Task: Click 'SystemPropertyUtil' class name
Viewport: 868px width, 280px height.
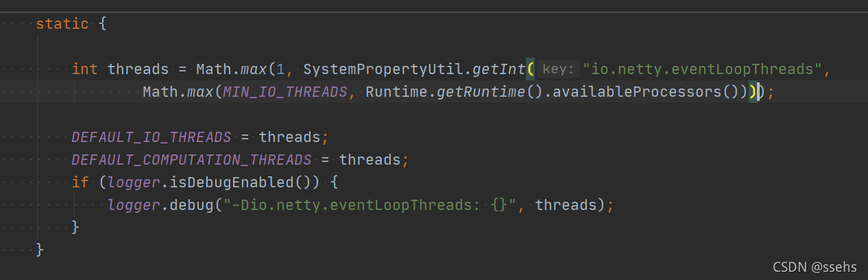Action: (x=383, y=69)
